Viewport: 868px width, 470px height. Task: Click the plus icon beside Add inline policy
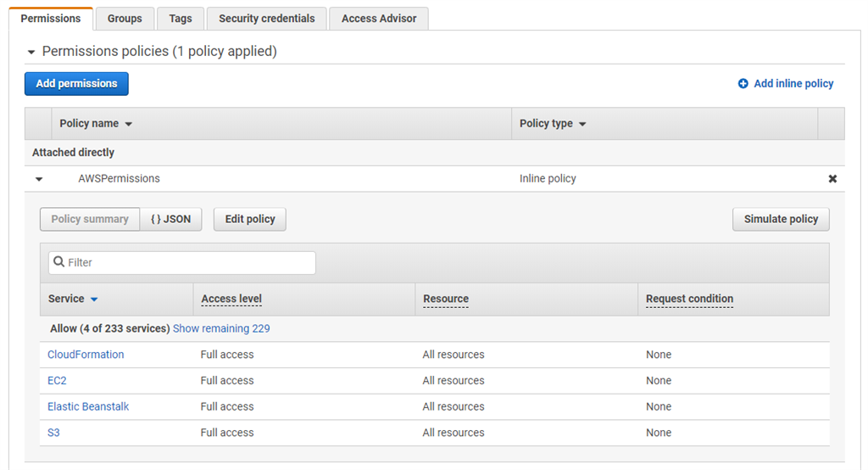[x=743, y=83]
